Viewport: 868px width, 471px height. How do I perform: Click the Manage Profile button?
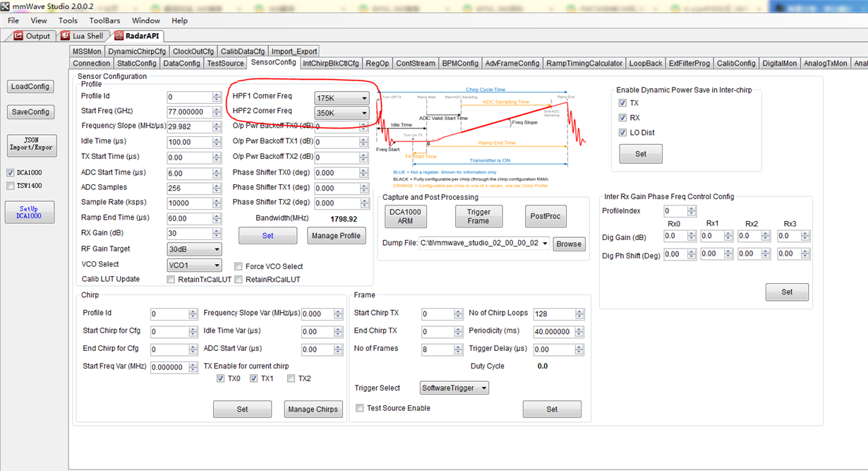tap(337, 235)
